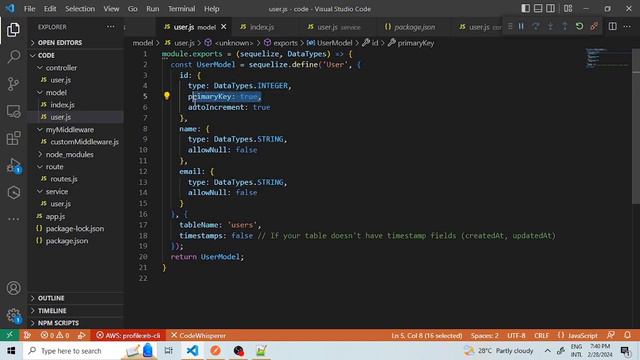Collapse the route folder
This screenshot has height=360, width=640.
coord(76,167)
